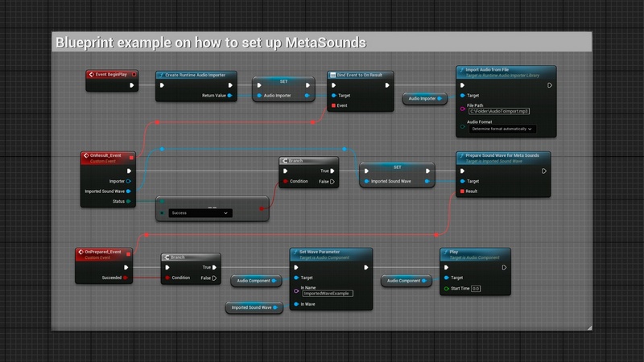Screen dimensions: 644x362
Task: Click the Succeeded pin on OnPrepared_Event
Action: [x=127, y=278]
